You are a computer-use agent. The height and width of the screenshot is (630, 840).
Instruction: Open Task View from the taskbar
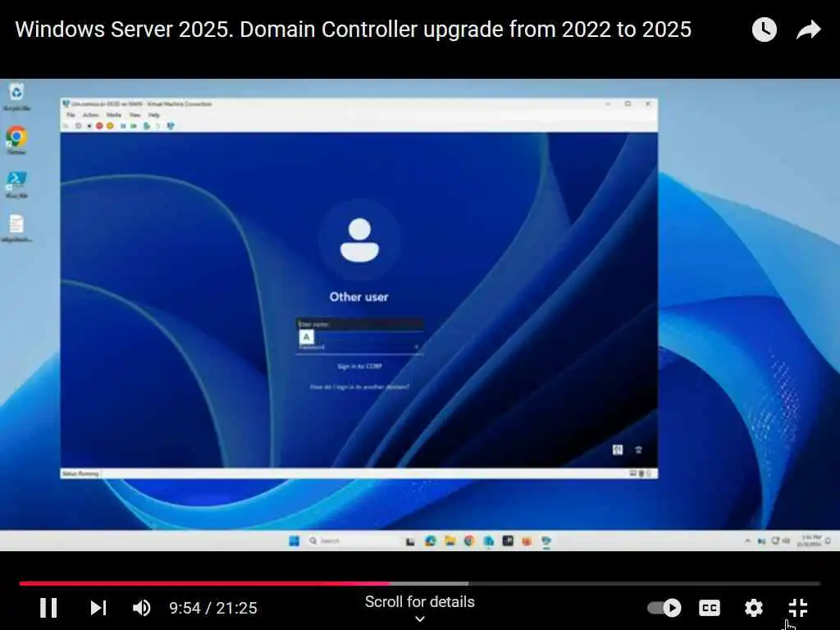point(410,541)
